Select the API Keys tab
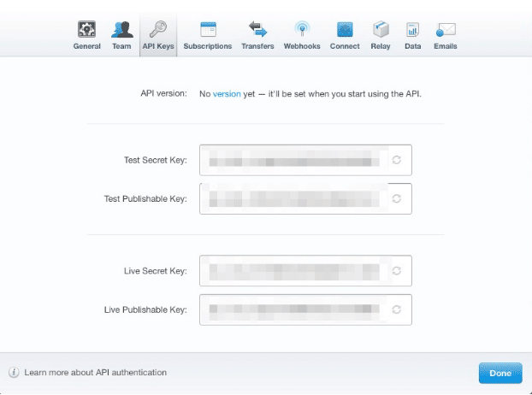The width and height of the screenshot is (532, 395). pyautogui.click(x=157, y=35)
